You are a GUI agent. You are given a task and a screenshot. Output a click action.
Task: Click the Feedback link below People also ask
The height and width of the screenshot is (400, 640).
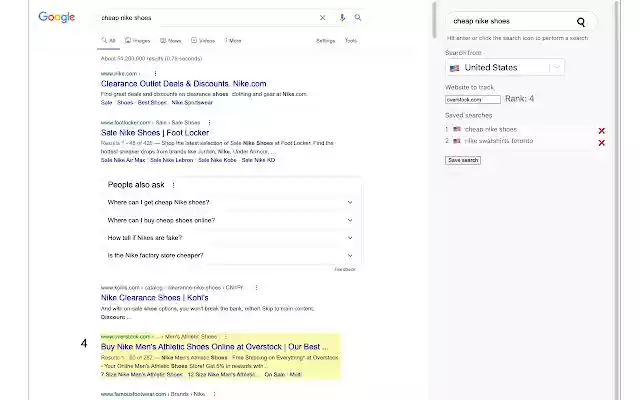pos(345,269)
